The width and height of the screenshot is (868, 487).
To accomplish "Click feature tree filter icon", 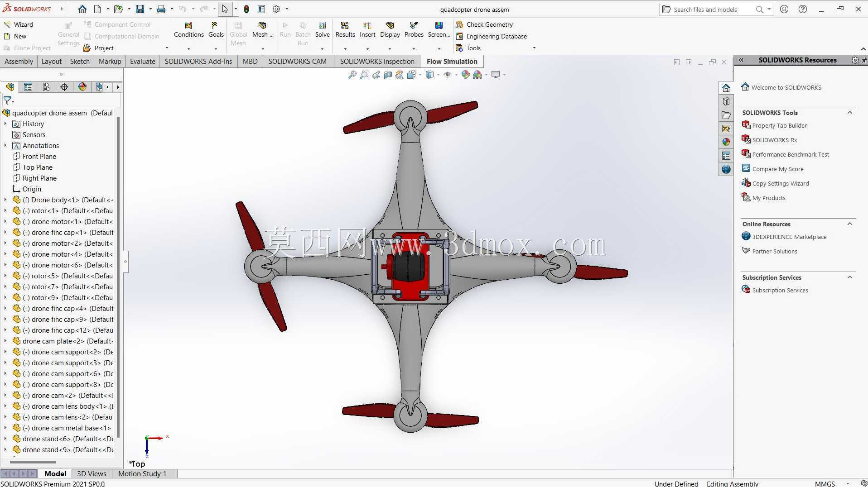I will pyautogui.click(x=8, y=100).
